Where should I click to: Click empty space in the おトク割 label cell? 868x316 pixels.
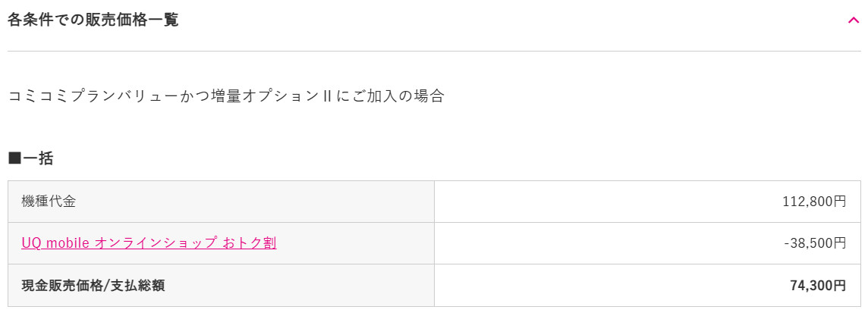(354, 243)
